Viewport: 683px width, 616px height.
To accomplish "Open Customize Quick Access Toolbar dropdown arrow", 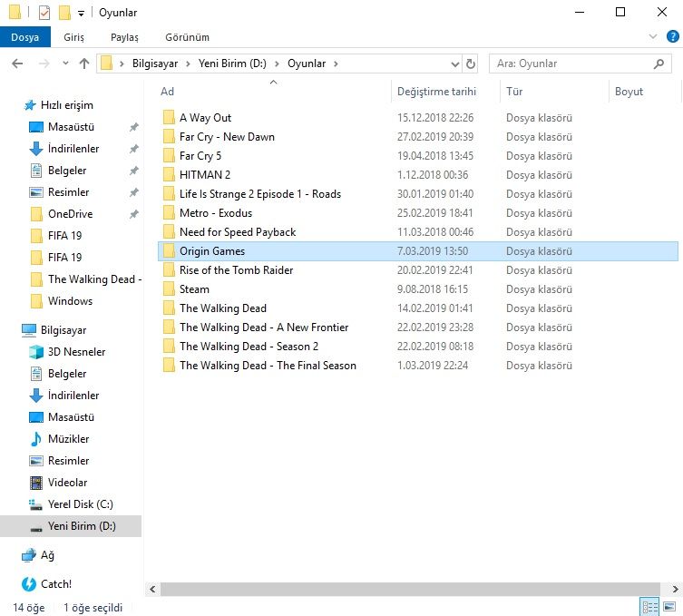I will (x=81, y=14).
